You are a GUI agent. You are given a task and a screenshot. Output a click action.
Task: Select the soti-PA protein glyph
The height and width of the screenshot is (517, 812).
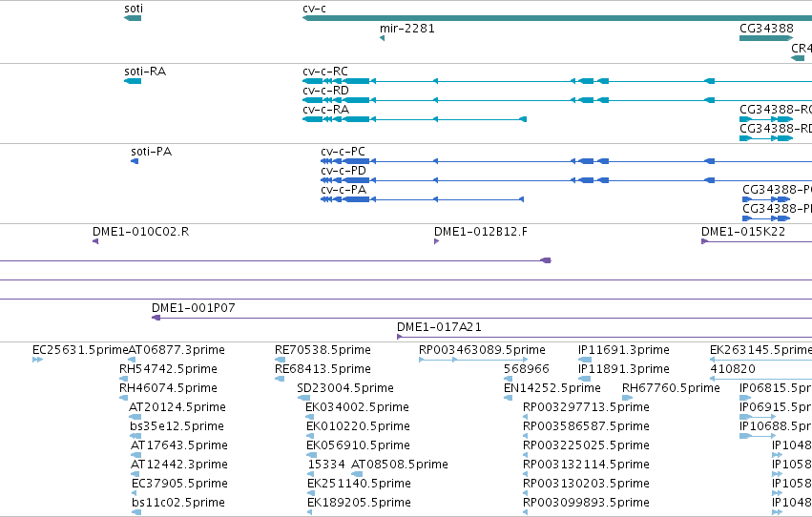[135, 161]
